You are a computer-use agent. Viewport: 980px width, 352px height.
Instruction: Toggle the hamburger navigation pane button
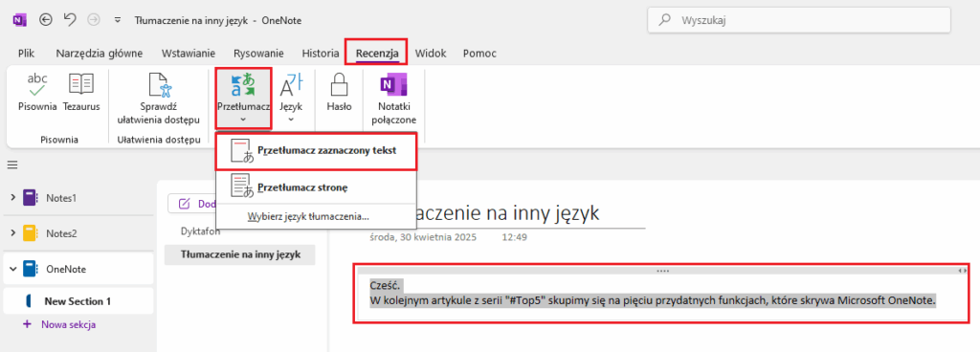[x=12, y=165]
